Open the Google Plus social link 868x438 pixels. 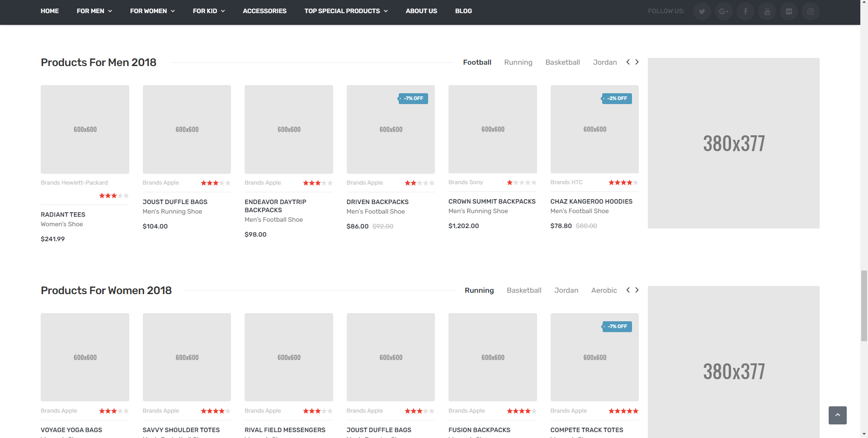tap(723, 11)
